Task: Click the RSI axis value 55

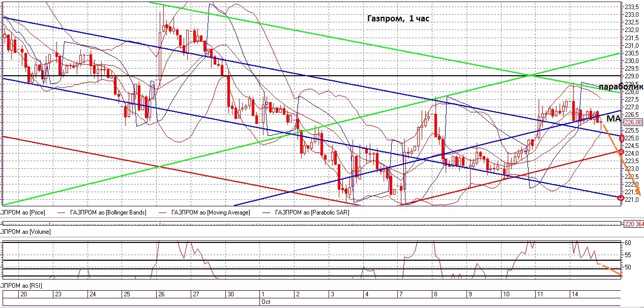Action: tap(628, 255)
